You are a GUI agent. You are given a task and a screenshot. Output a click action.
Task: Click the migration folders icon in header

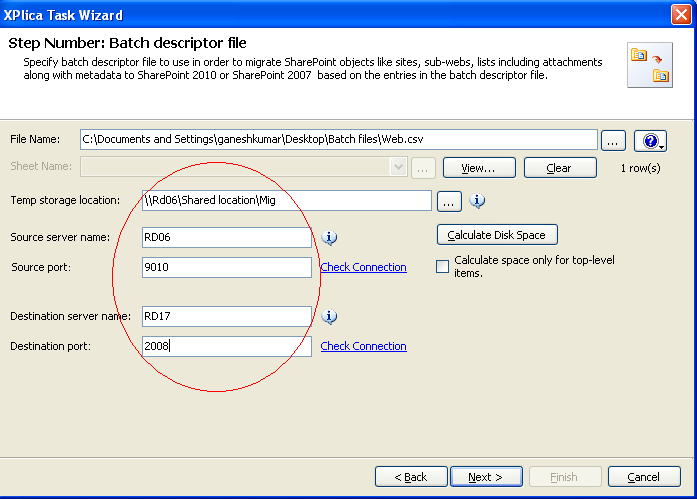coord(649,65)
